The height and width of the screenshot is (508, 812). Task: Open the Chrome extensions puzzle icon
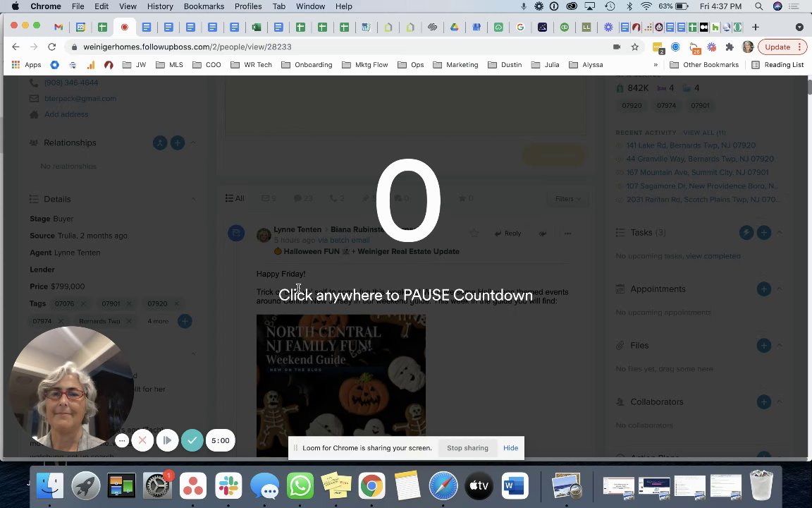pos(729,47)
